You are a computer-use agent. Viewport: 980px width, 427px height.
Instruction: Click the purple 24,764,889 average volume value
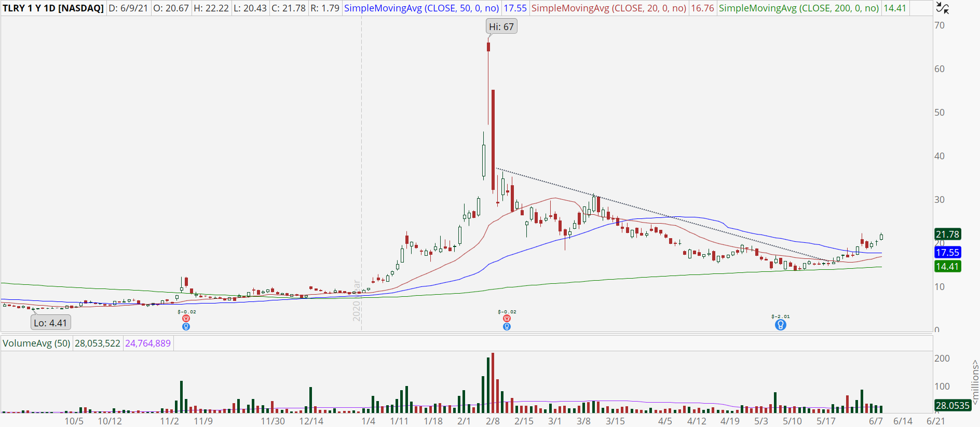pos(148,343)
